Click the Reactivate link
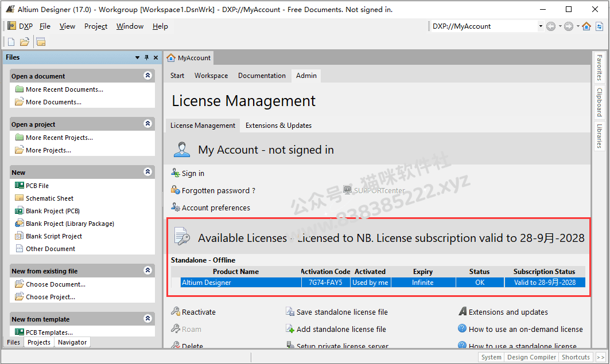Image resolution: width=610 pixels, height=364 pixels. pos(199,312)
